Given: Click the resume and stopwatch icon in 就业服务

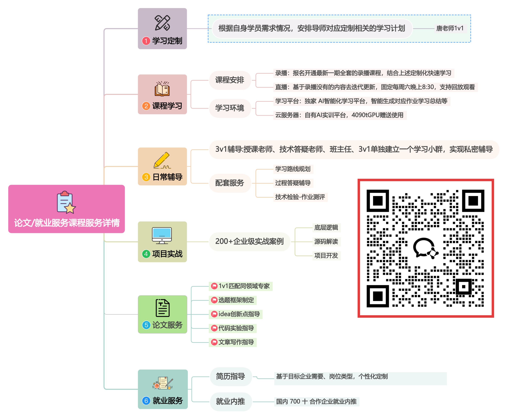Looking at the screenshot, I should (162, 383).
